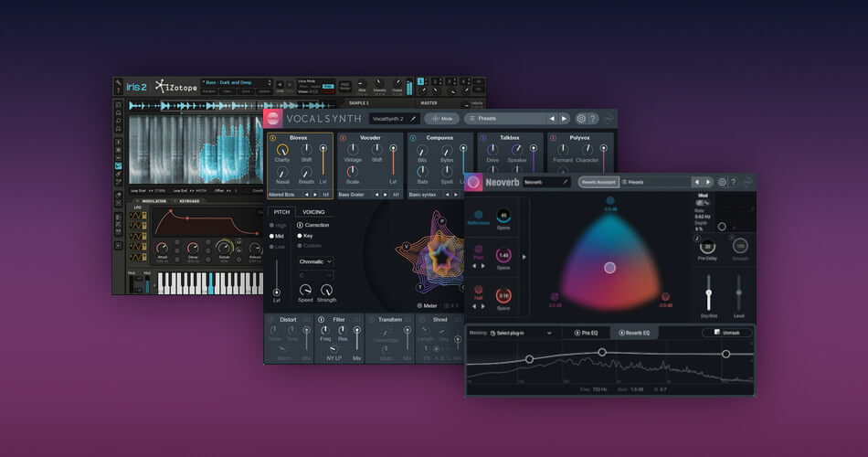Open VocalSynth settings gear icon
This screenshot has width=868, height=457.
point(581,119)
